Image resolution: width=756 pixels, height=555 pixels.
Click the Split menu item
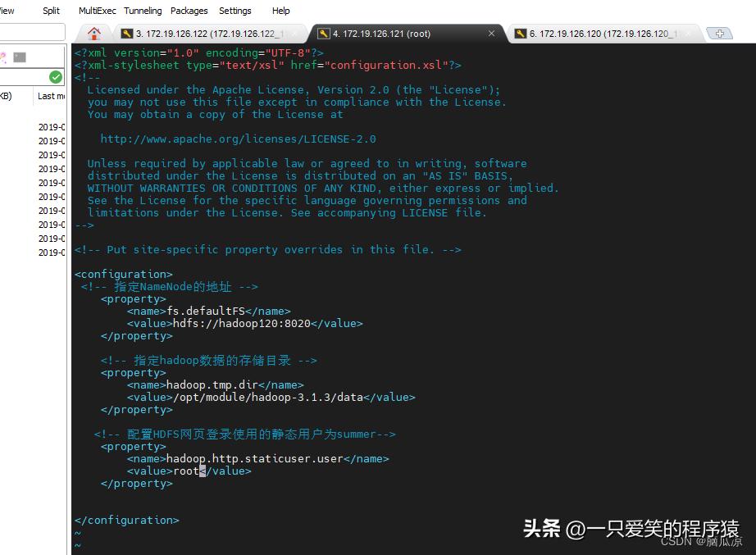[x=51, y=11]
